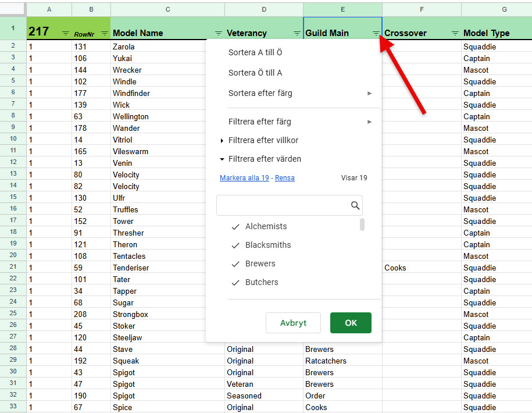
Task: Click the Cooks cell in Crossover column
Action: click(x=422, y=268)
